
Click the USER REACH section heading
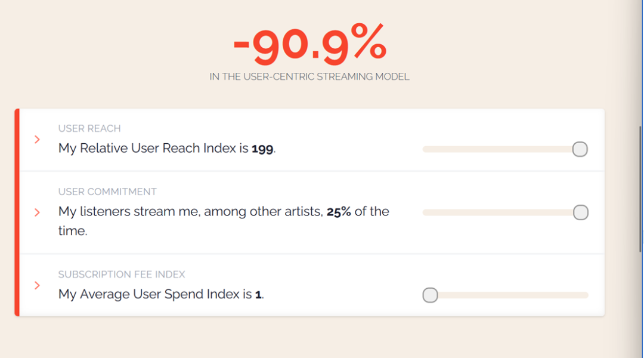pyautogui.click(x=89, y=129)
